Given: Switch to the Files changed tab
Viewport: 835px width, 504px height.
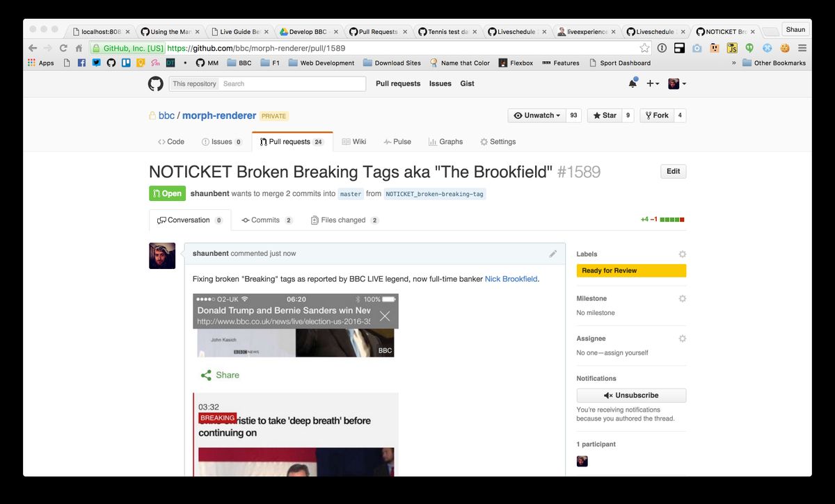Looking at the screenshot, I should pos(344,220).
